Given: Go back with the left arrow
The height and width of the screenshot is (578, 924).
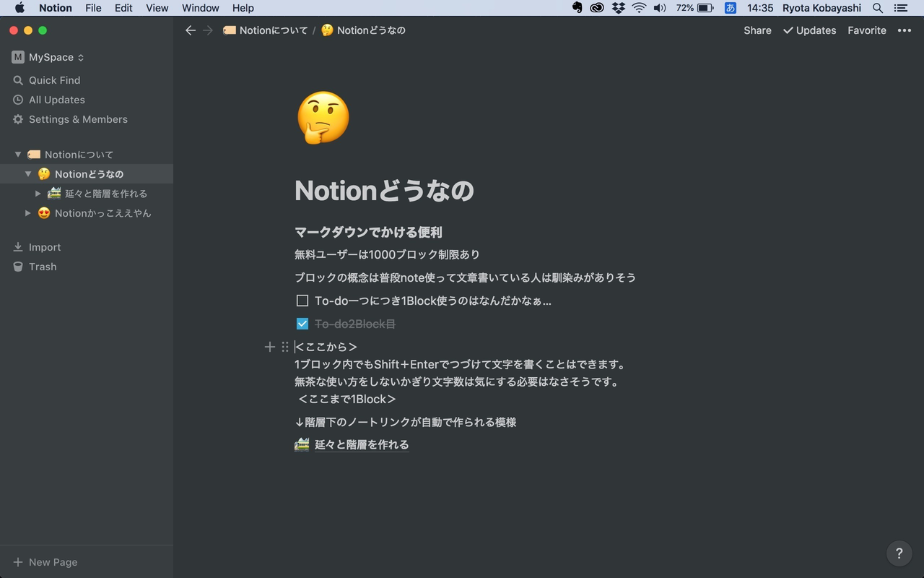Looking at the screenshot, I should pos(191,30).
